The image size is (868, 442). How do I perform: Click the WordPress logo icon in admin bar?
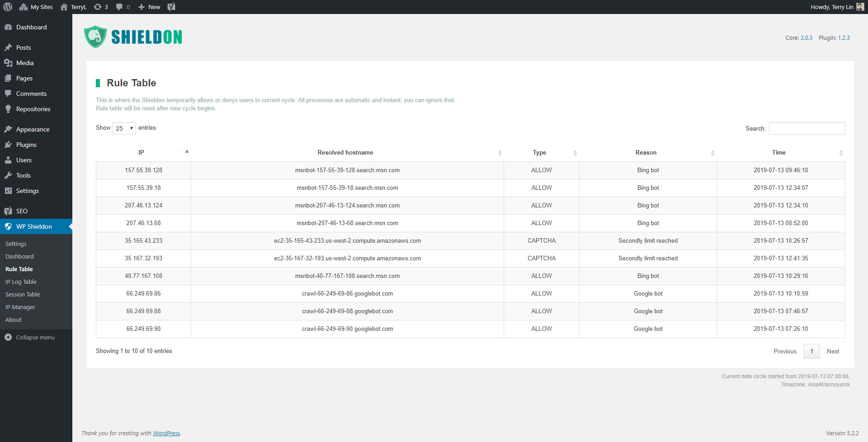pos(8,7)
